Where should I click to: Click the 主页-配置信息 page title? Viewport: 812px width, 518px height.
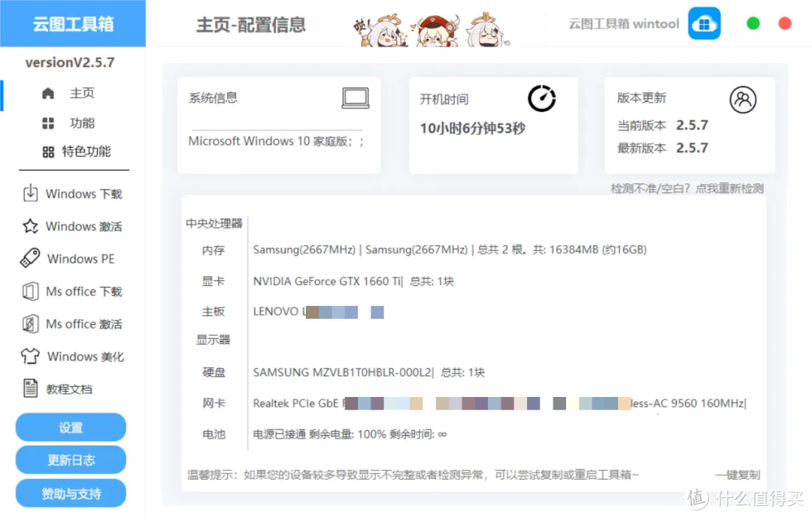(251, 24)
